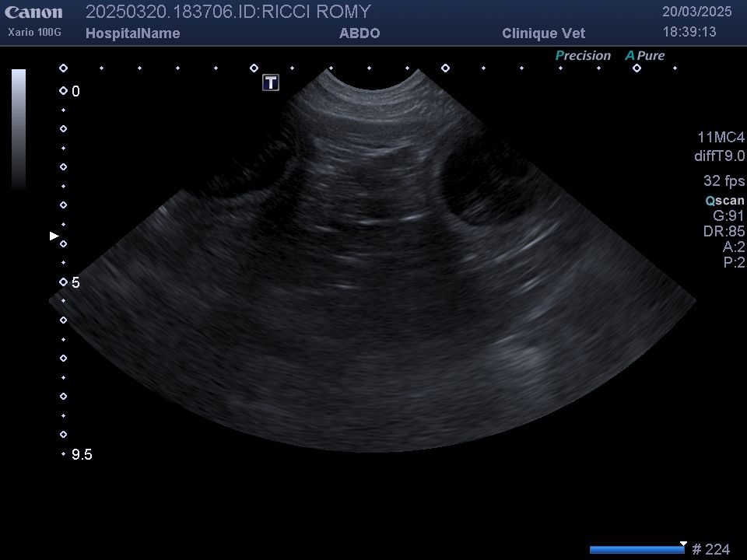Click the patient ID RICCI ROMY text

click(x=317, y=12)
